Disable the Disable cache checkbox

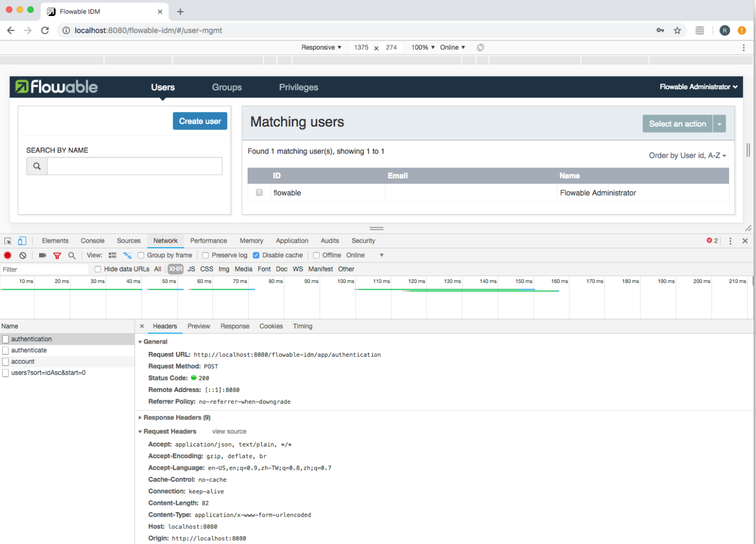point(256,255)
